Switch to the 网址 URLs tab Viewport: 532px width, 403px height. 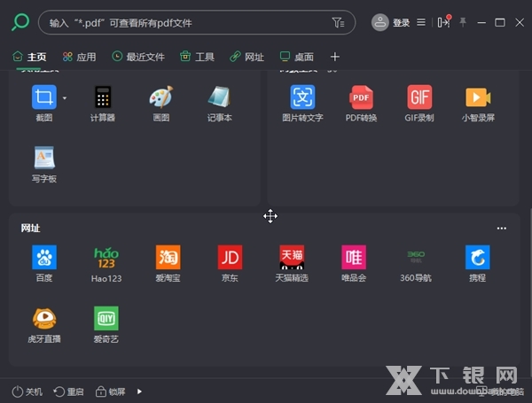point(247,57)
